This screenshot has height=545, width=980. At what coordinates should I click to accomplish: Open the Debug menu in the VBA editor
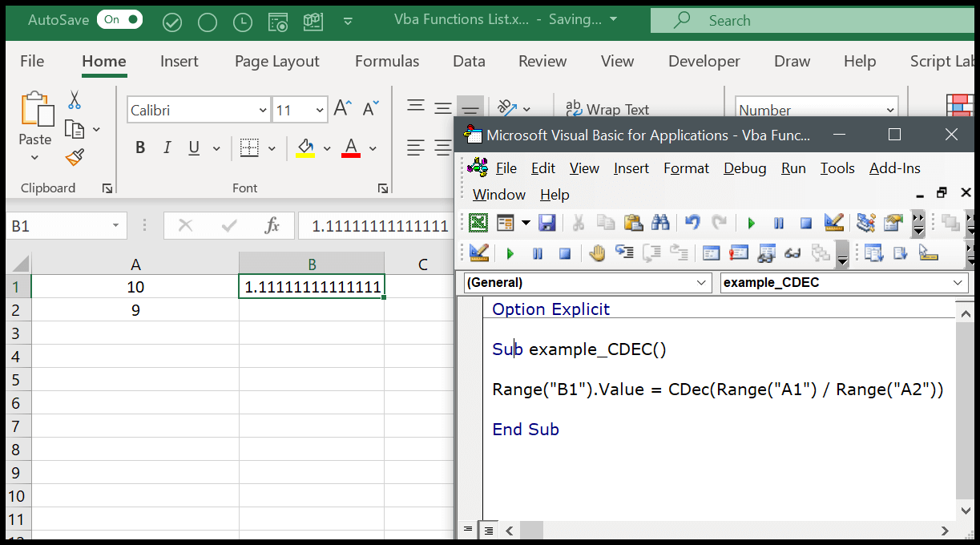pos(745,168)
